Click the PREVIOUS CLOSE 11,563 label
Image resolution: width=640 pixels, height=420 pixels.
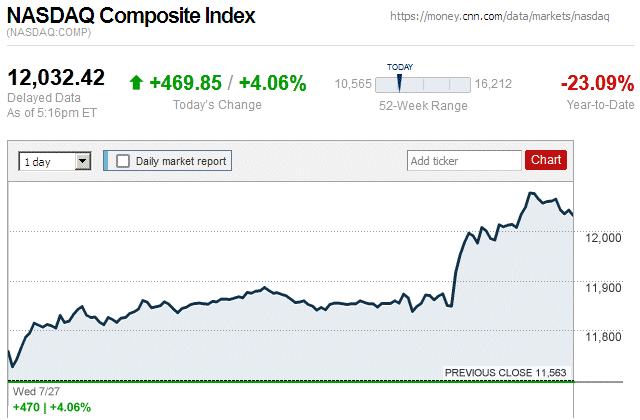(x=505, y=373)
